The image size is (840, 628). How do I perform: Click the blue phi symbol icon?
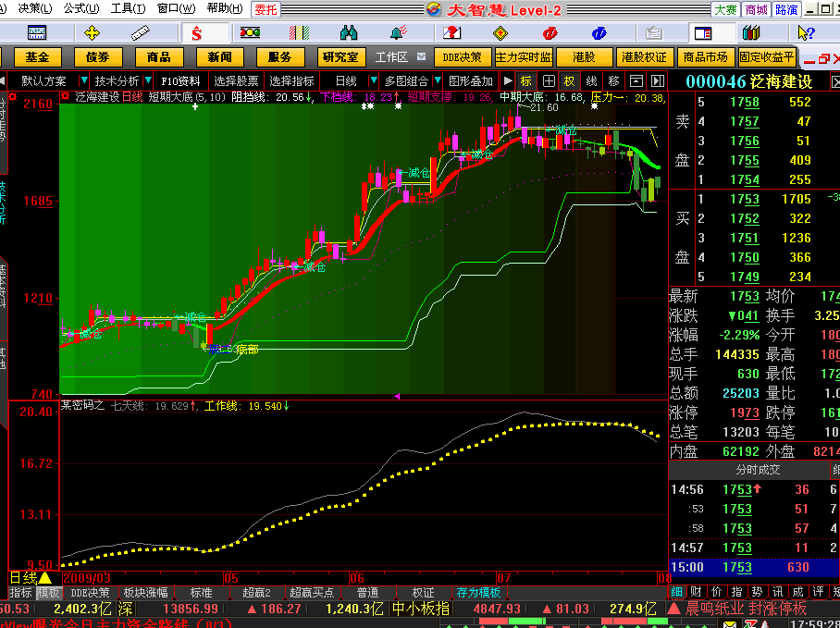pos(599,33)
